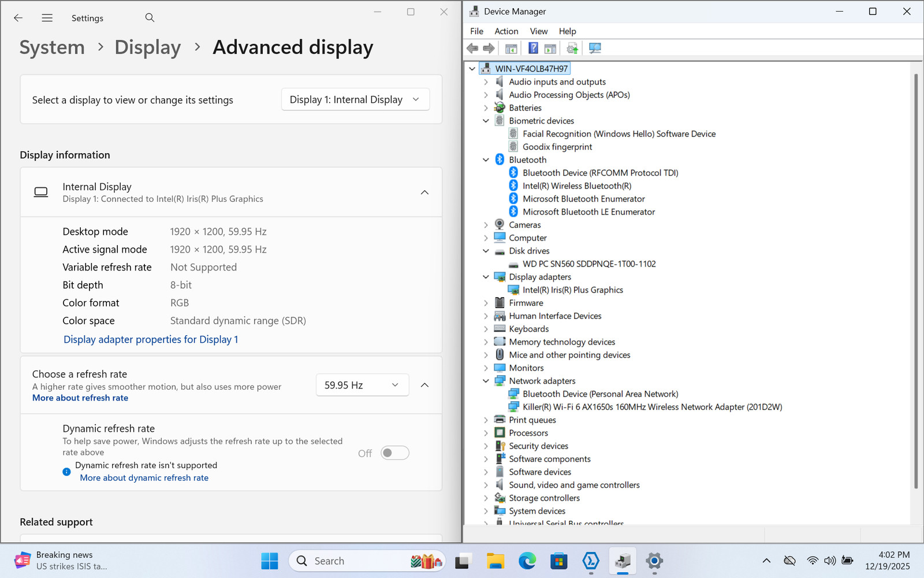Open the clock showing 4:02 PM
This screenshot has height=578, width=924.
point(888,561)
